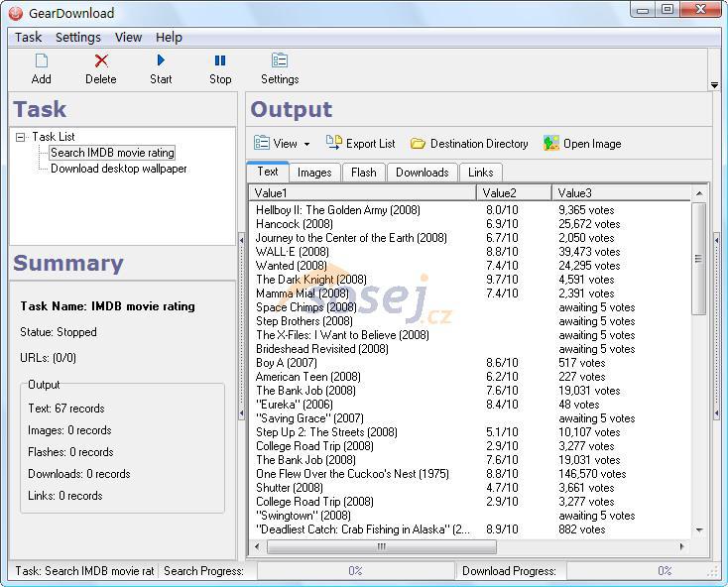
Task: Click the Export List label
Action: [371, 144]
